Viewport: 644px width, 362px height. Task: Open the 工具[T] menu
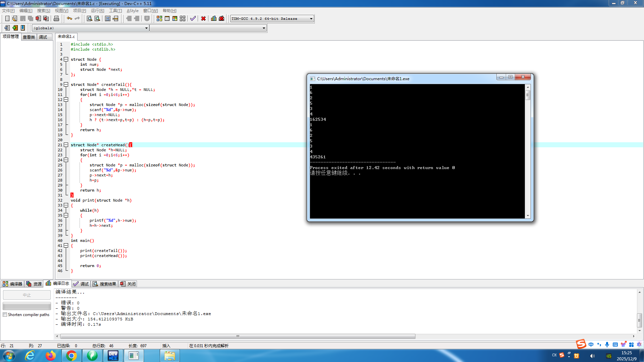115,11
